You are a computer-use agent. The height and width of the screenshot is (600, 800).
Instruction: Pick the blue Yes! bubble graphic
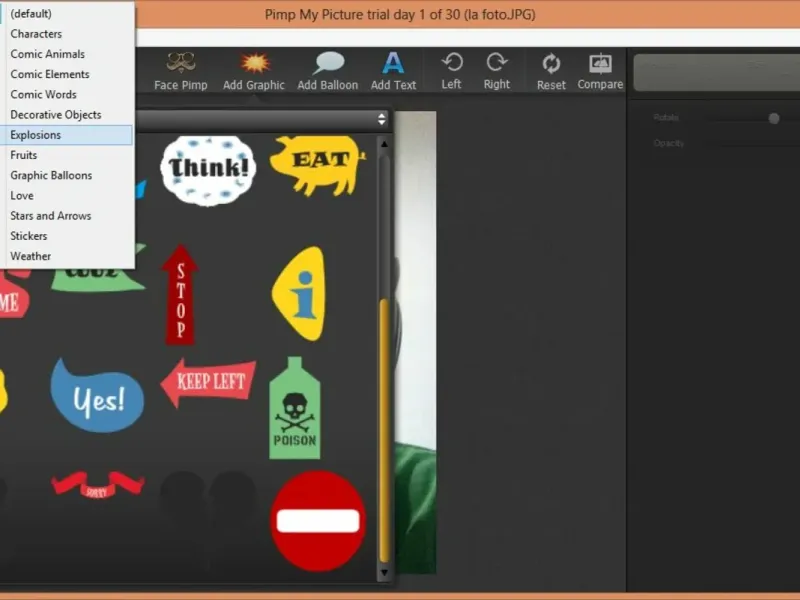97,396
